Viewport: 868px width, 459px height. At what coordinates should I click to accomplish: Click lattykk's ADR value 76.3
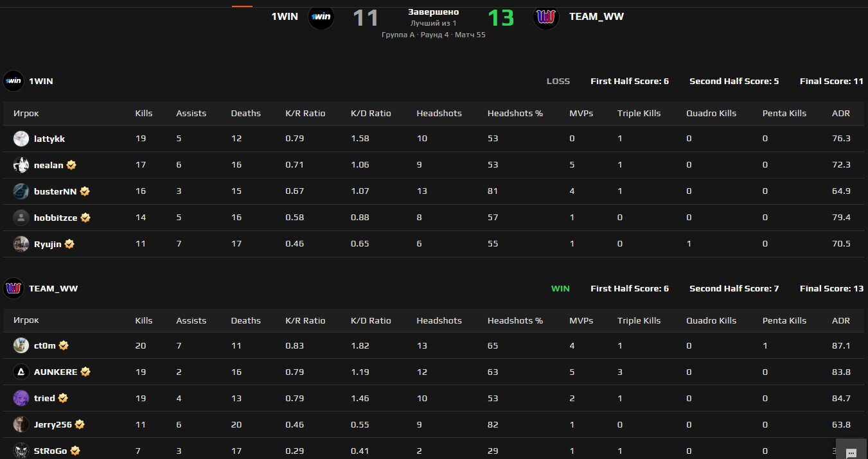point(841,139)
